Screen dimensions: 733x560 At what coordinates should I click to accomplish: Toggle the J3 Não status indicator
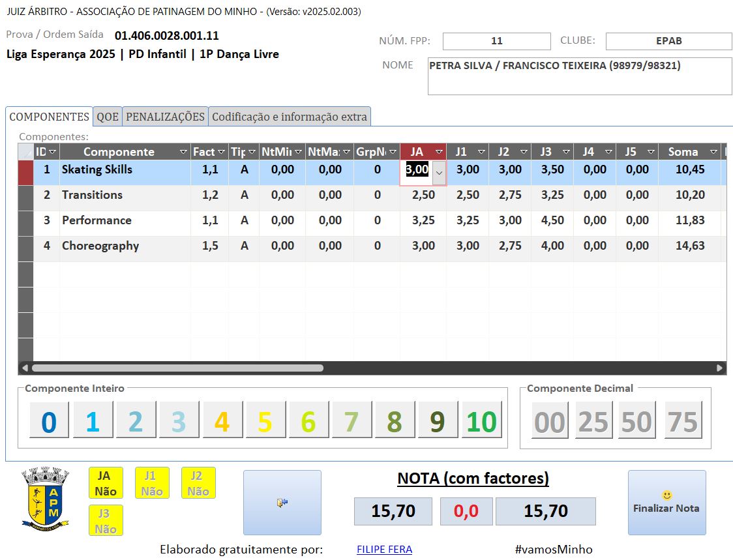[105, 521]
